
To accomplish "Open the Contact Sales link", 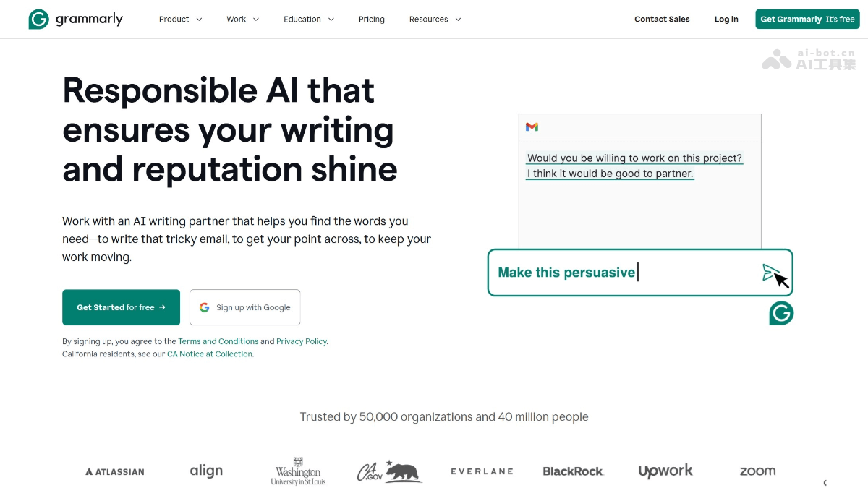I will coord(662,20).
